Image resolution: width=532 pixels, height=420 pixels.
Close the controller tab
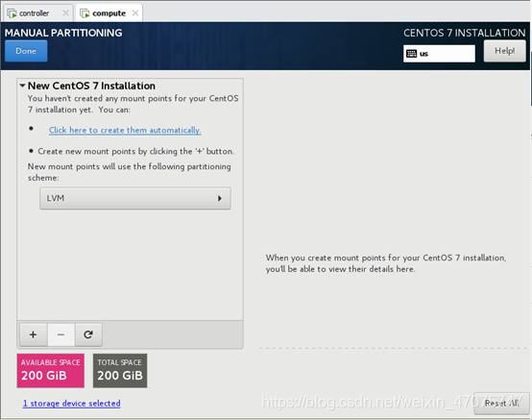66,12
